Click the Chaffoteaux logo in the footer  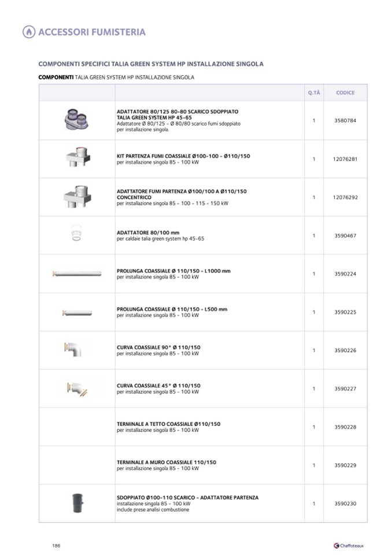349,545
